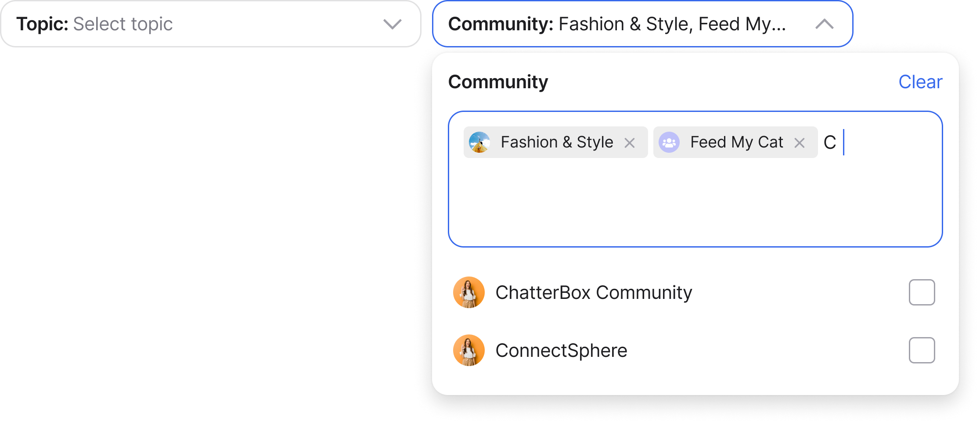980x424 pixels.
Task: Click the Community panel heading
Action: (498, 82)
